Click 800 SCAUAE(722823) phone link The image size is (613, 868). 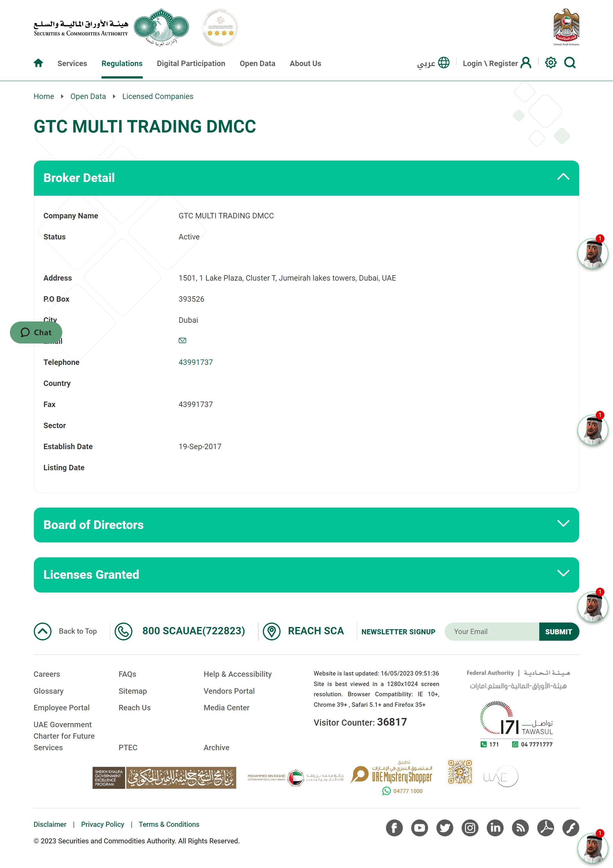[193, 631]
